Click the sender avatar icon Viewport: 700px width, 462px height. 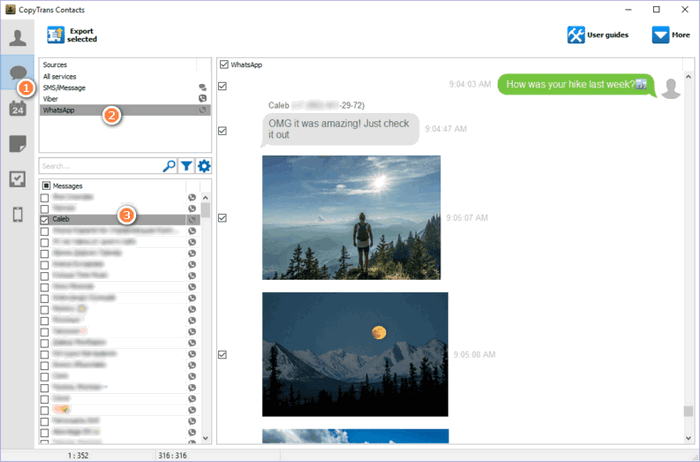point(671,88)
